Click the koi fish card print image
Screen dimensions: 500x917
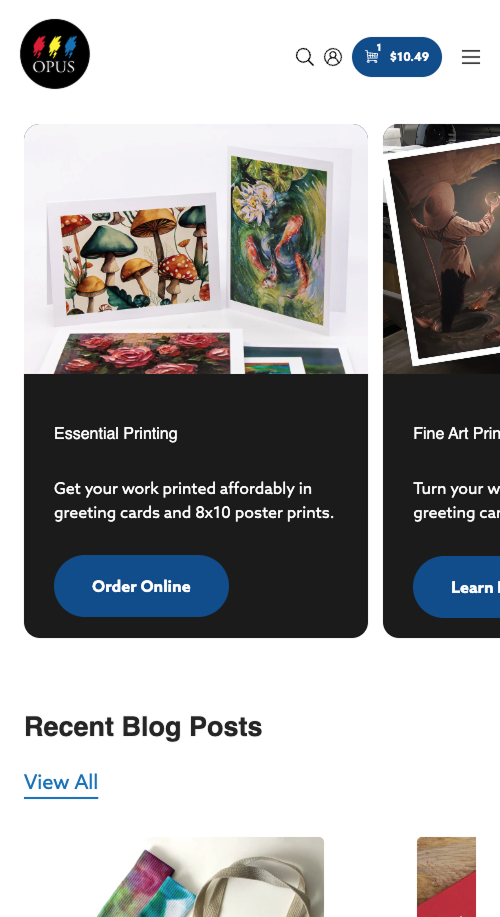[280, 240]
